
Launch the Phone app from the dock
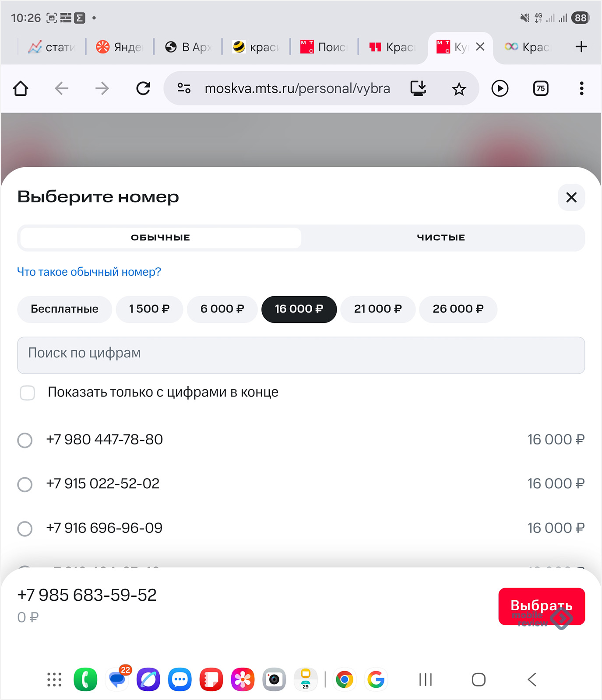click(x=85, y=679)
